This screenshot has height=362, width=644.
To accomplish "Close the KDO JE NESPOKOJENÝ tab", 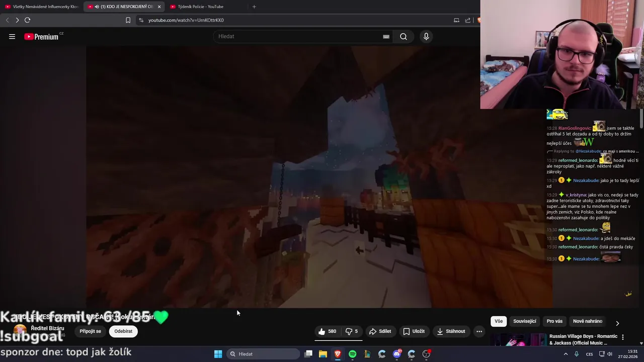I will click(159, 7).
